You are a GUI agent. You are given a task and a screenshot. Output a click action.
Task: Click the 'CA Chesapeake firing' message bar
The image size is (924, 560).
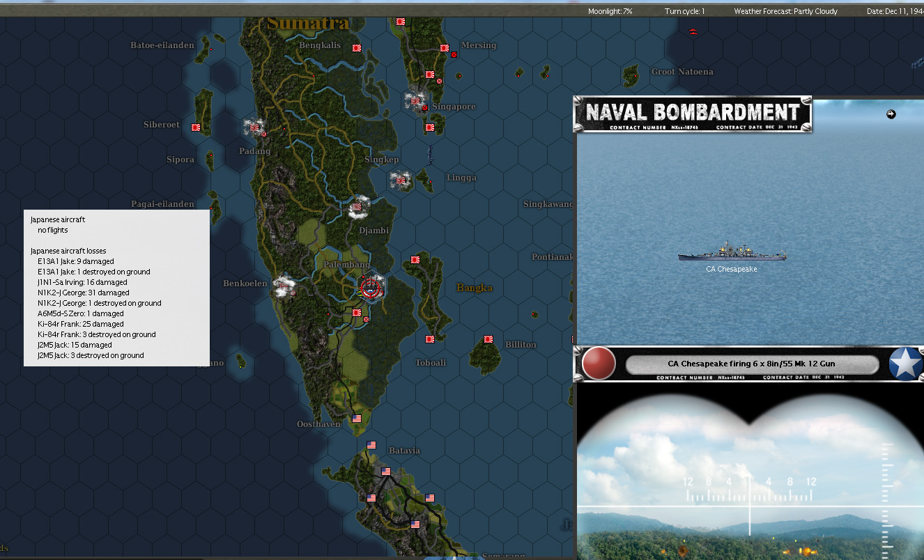coord(751,364)
